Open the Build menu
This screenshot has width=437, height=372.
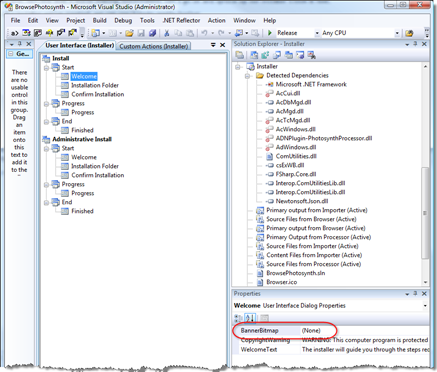pos(99,20)
